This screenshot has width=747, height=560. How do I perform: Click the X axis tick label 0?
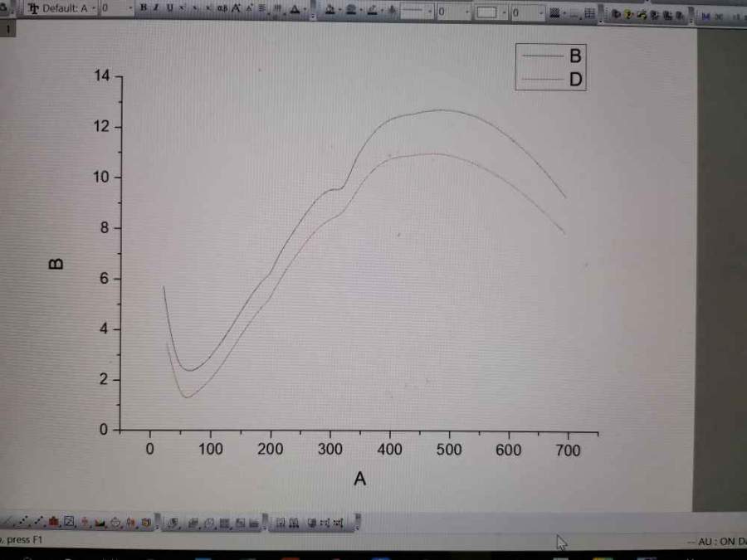point(149,449)
